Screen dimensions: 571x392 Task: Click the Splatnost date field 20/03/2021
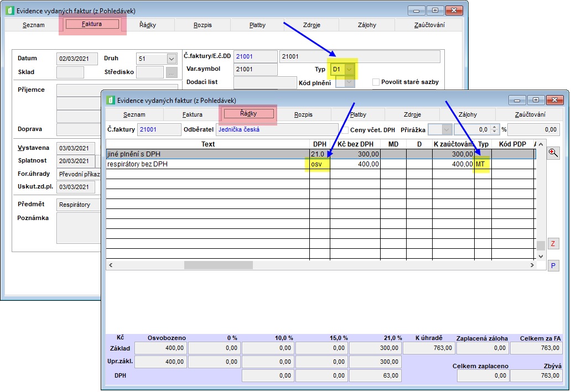point(75,161)
